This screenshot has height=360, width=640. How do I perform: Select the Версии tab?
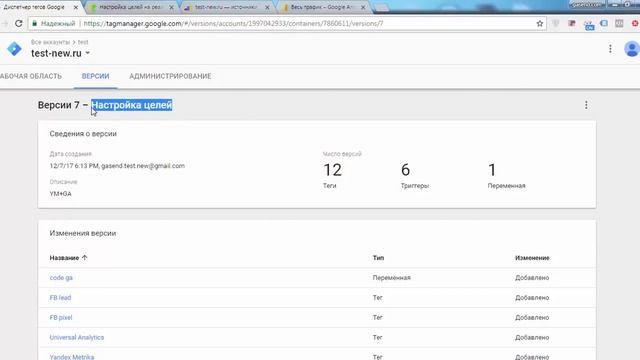click(x=96, y=76)
